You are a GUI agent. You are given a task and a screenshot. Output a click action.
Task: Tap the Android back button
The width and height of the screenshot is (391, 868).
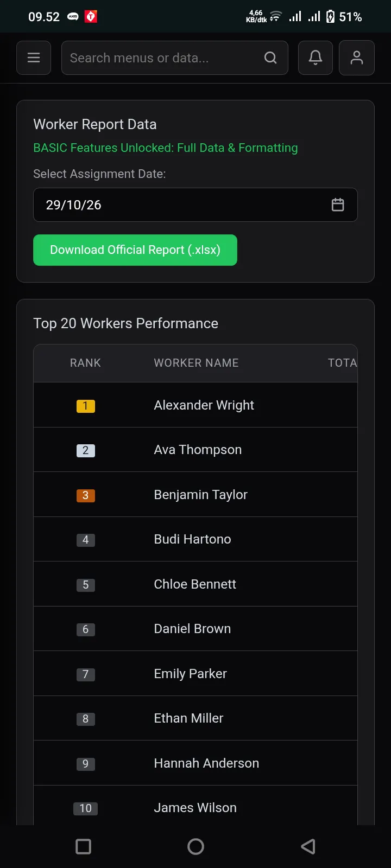[308, 846]
